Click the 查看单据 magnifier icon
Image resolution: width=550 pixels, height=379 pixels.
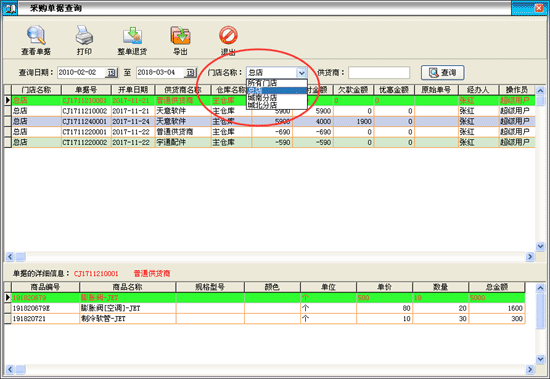36,36
